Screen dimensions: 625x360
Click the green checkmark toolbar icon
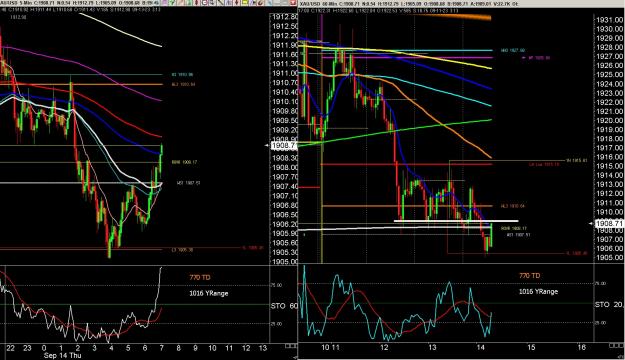pyautogui.click(x=172, y=2)
